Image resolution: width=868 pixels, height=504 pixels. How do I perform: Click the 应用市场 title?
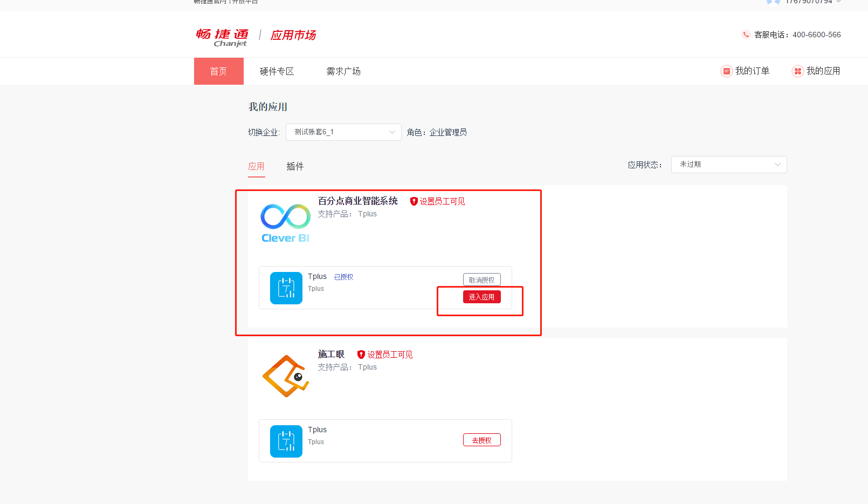pyautogui.click(x=293, y=35)
